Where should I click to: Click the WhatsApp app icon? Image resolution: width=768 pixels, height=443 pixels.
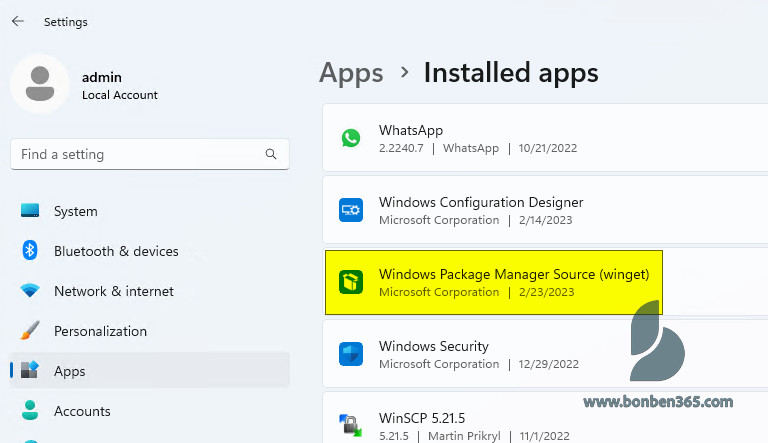[351, 138]
